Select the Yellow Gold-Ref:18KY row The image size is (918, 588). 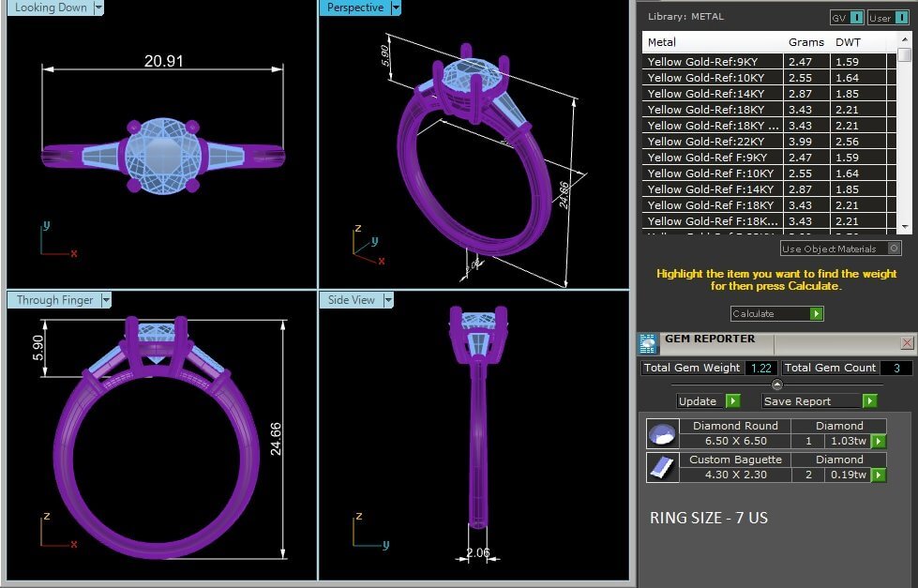(769, 110)
